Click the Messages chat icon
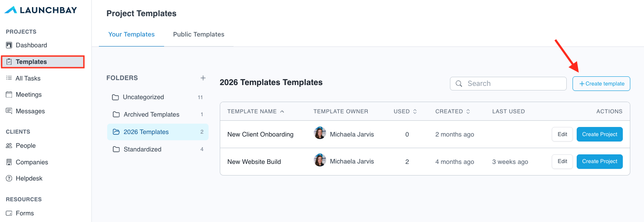The image size is (644, 222). pyautogui.click(x=9, y=111)
